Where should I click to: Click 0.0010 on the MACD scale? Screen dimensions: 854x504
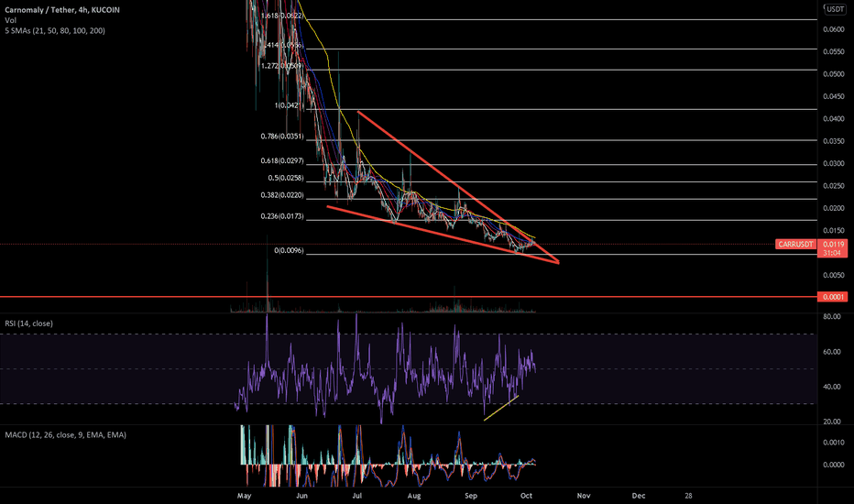click(833, 443)
